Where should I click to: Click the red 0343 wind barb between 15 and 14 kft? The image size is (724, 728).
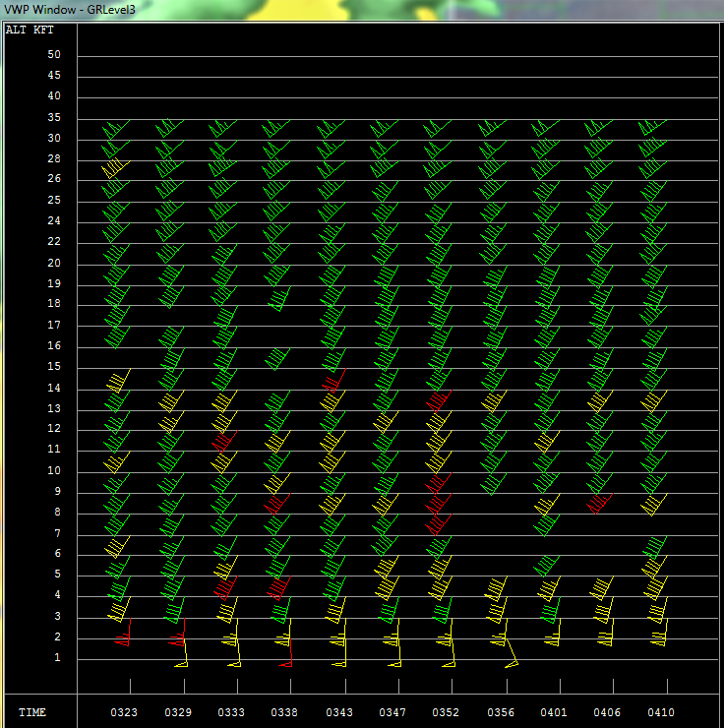(334, 381)
